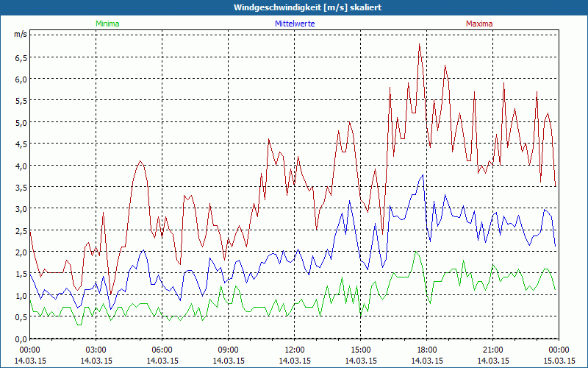Select the 6,5 value on y-axis
The width and height of the screenshot is (588, 368).
[20, 57]
